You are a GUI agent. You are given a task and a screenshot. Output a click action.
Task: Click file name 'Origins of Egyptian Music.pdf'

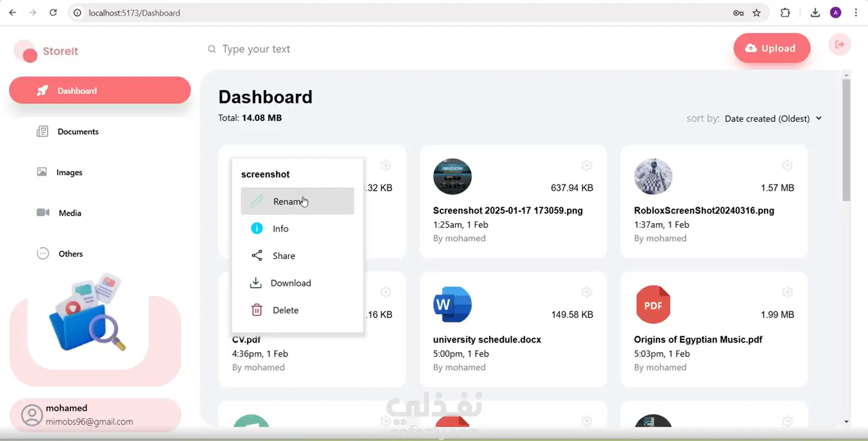click(x=698, y=340)
